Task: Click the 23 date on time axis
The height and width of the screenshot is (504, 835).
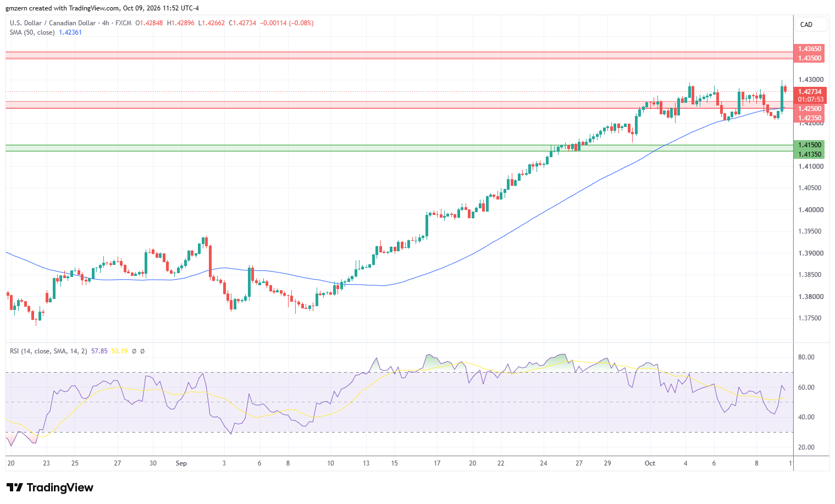Action: pyautogui.click(x=46, y=463)
